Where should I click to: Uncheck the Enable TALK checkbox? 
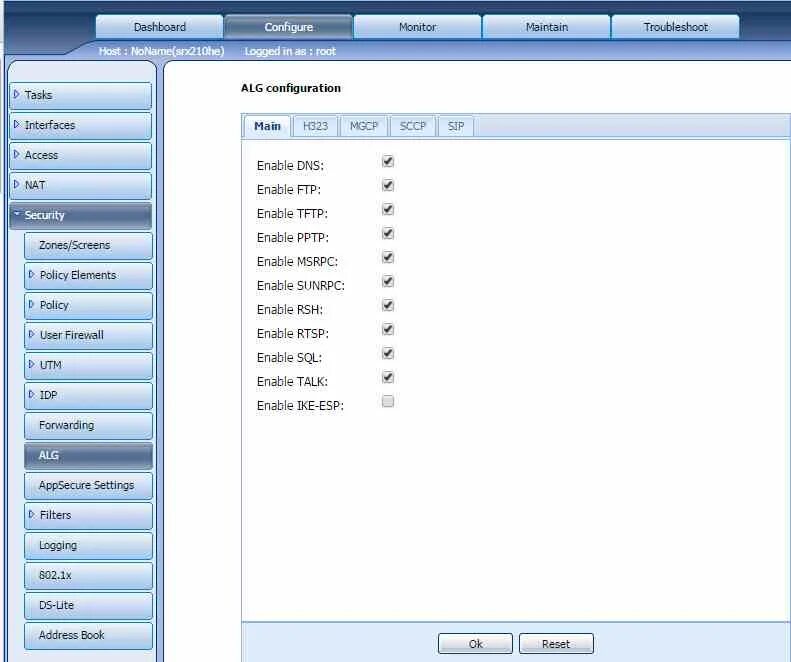pos(387,377)
